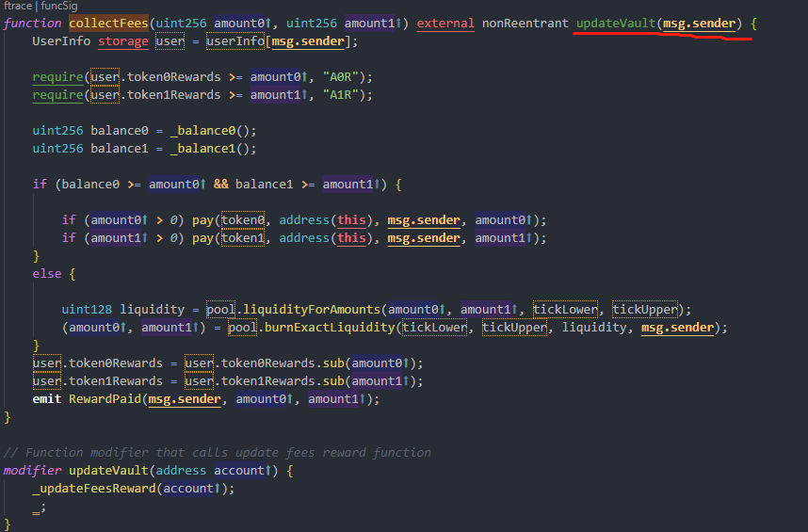Viewport: 808px width, 532px height.
Task: Click the emit keyword
Action: [x=47, y=399]
